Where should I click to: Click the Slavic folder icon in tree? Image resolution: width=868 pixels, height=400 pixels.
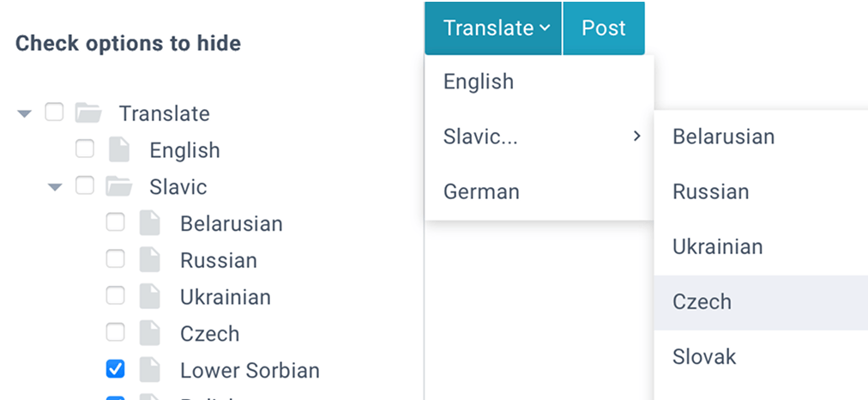tap(118, 186)
